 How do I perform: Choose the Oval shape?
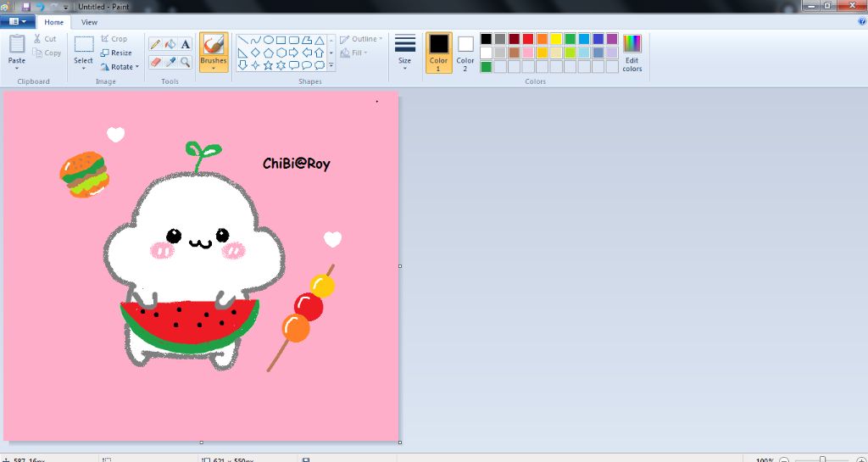pyautogui.click(x=268, y=41)
